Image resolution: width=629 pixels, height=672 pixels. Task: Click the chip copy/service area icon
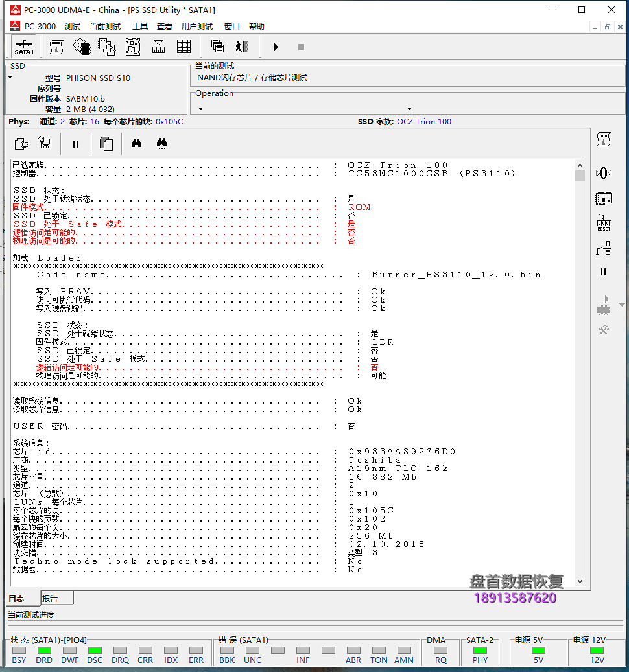click(x=107, y=47)
